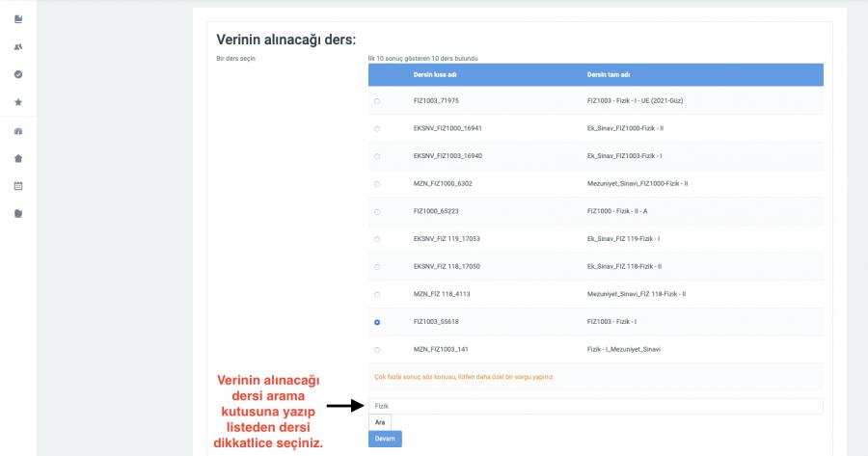Select radio button for EKSNV_FIZ1000_16941

pos(376,128)
